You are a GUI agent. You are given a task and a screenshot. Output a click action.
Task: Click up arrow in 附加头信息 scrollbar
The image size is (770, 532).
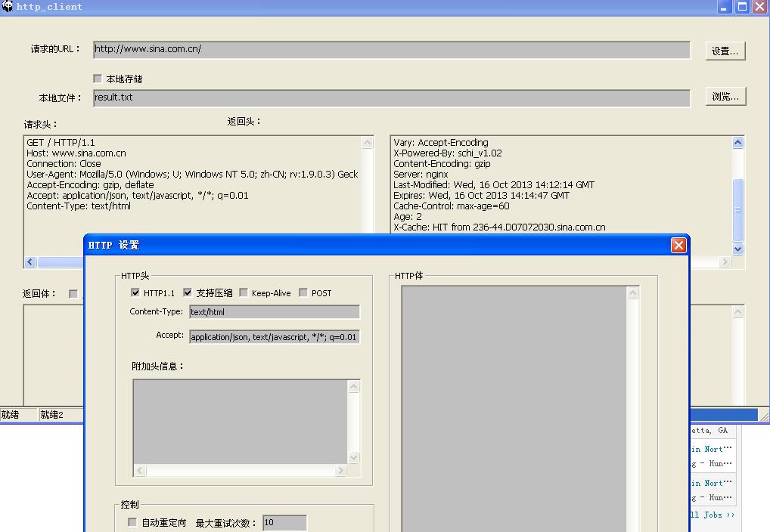pyautogui.click(x=353, y=387)
